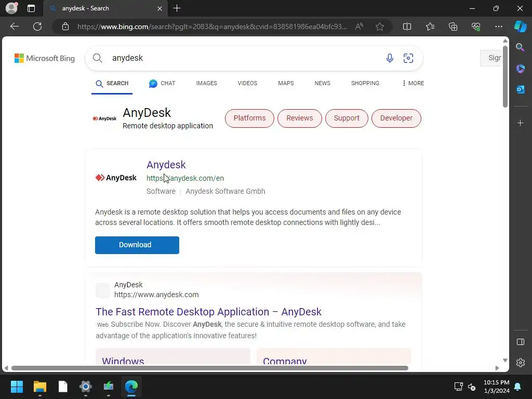532x399 pixels.
Task: Click the vertical page scrollbar
Action: [x=505, y=77]
